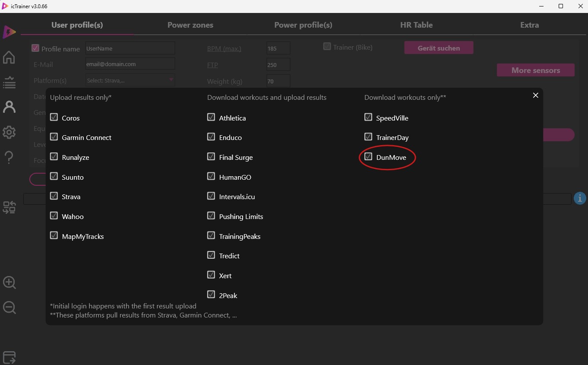Image resolution: width=588 pixels, height=365 pixels.
Task: Switch to the Power zones tab
Action: 190,25
